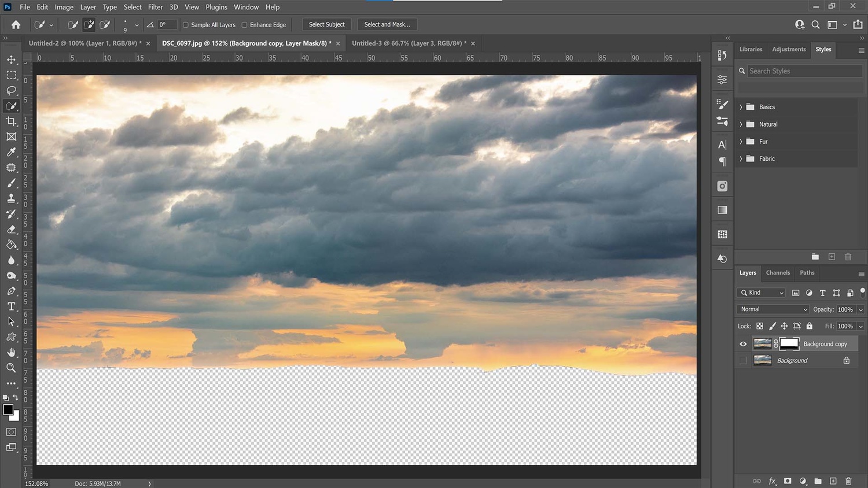Toggle Lock image pixels brush icon
The height and width of the screenshot is (488, 868).
point(772,326)
